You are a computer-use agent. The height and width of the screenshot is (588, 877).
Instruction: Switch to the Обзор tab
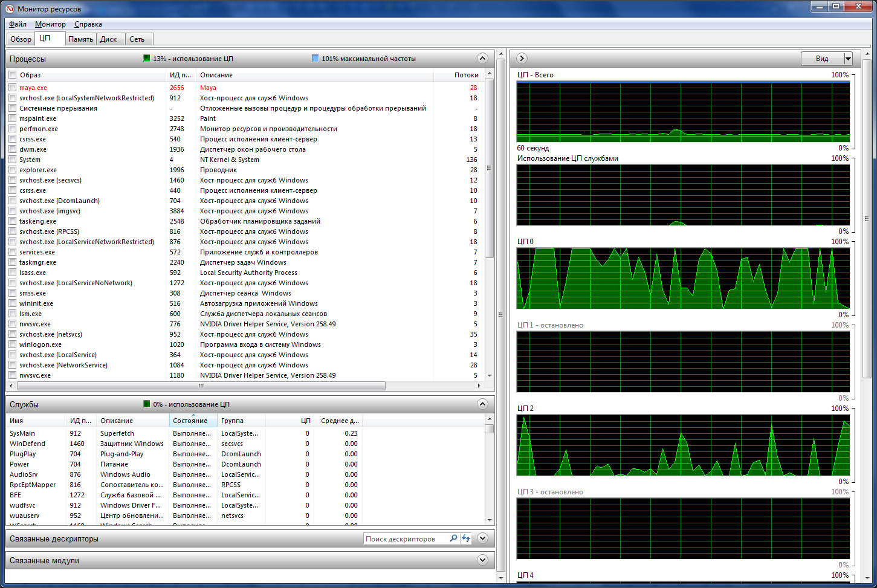tap(21, 39)
